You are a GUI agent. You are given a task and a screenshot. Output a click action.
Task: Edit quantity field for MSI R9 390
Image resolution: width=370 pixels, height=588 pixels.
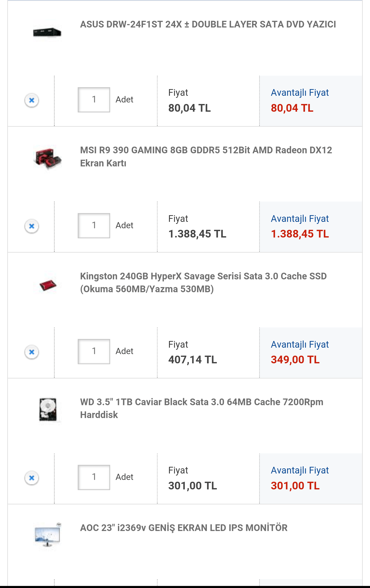(x=94, y=225)
